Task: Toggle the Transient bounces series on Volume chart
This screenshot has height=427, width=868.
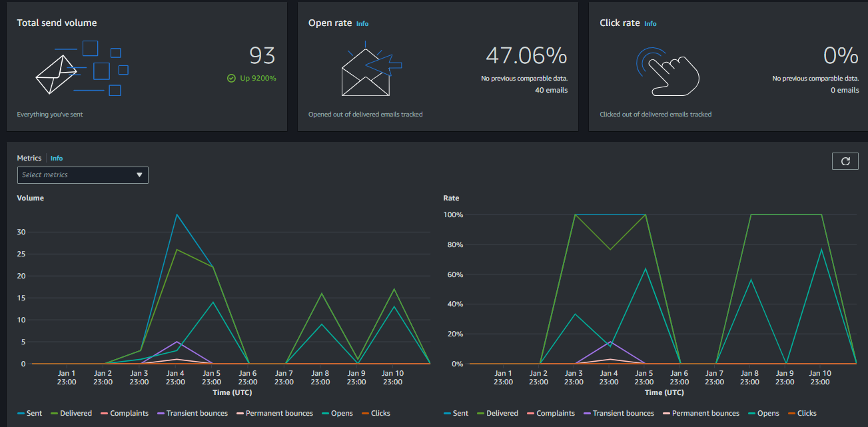Action: coord(193,413)
